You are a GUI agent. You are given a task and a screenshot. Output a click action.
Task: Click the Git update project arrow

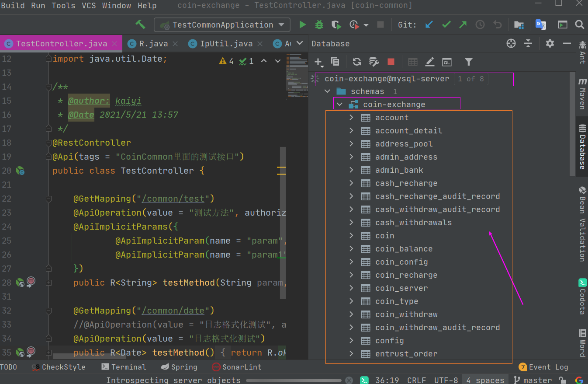(x=429, y=25)
